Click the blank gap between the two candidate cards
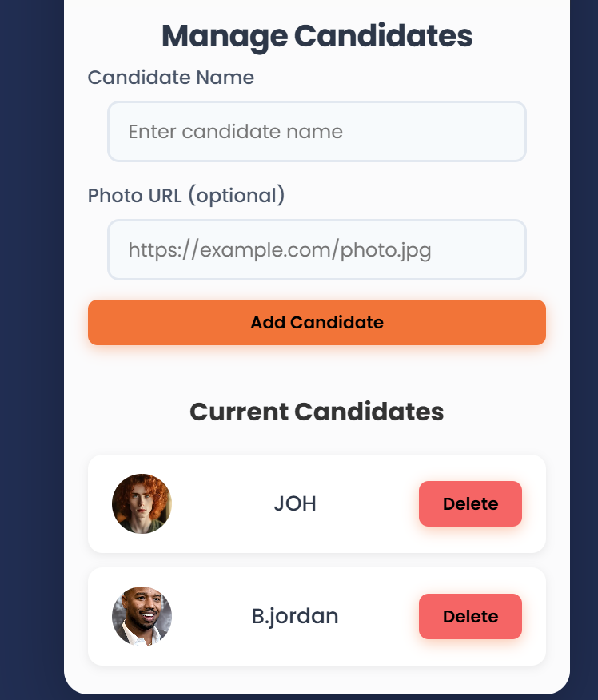Viewport: 598px width, 700px height. (x=317, y=560)
